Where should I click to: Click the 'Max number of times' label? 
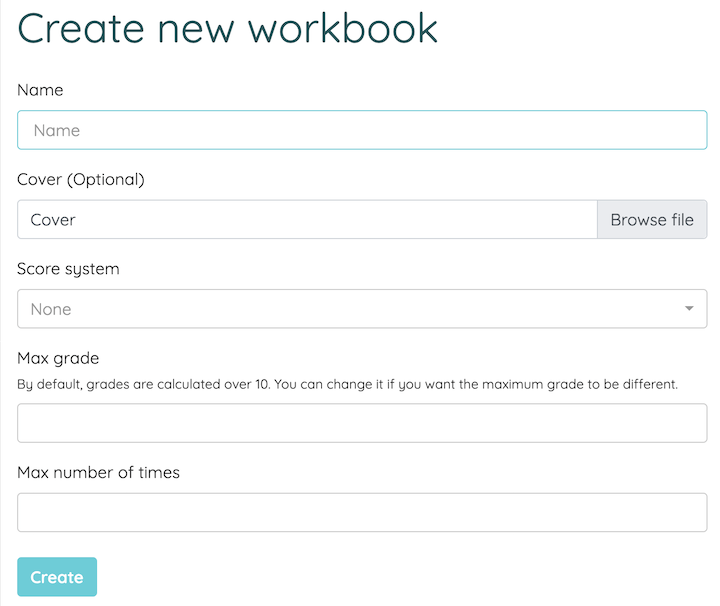(x=98, y=472)
